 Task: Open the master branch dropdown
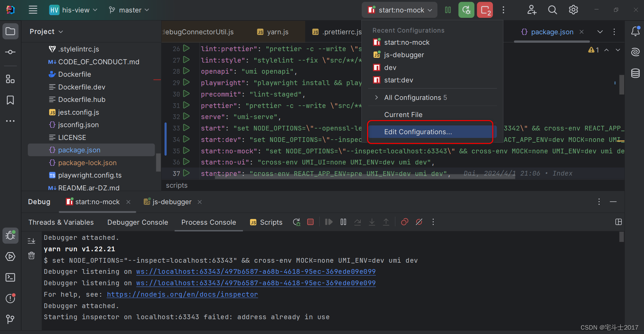129,10
